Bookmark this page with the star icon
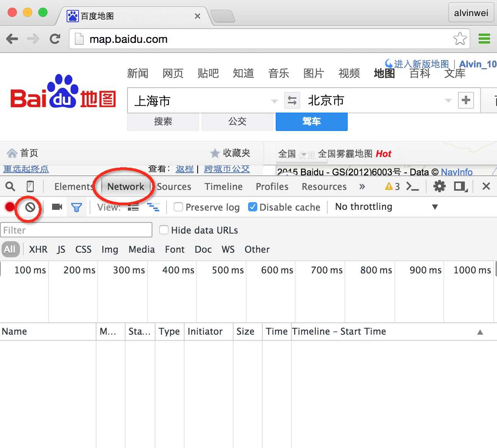 [x=459, y=39]
